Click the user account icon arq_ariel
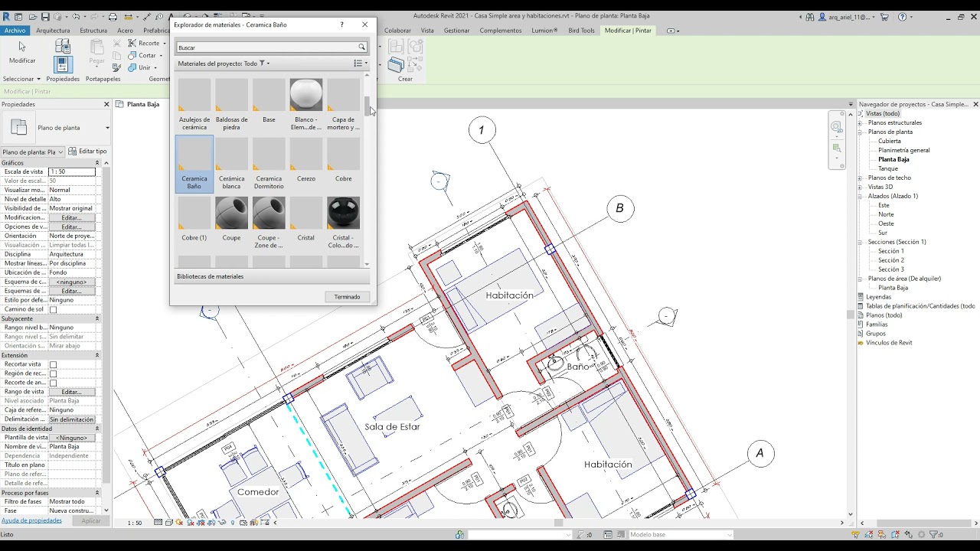The height and width of the screenshot is (551, 980). pyautogui.click(x=823, y=17)
